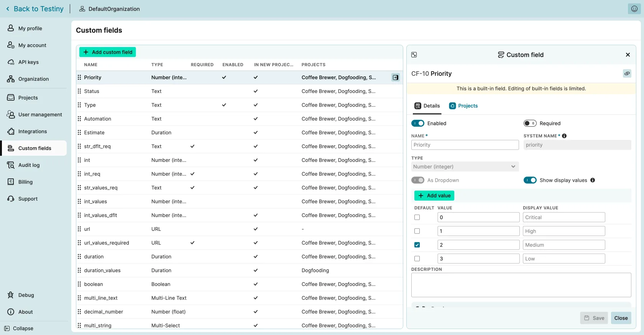
Task: Copy link icon next to CF-10 Priority
Action: [x=627, y=74]
